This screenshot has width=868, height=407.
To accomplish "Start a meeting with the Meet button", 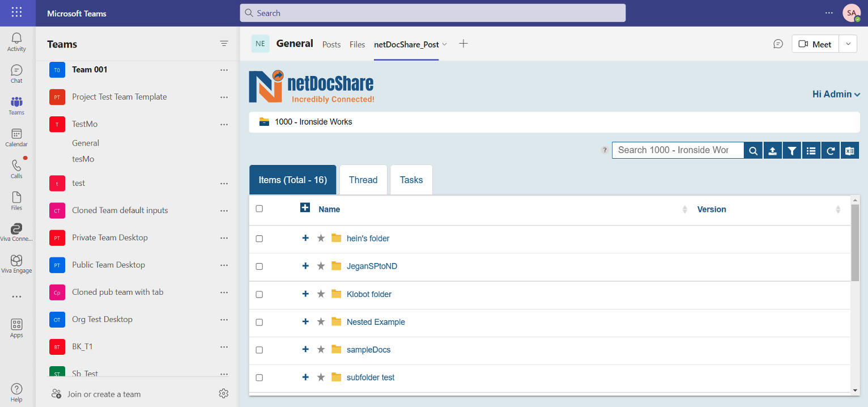I will pos(815,44).
